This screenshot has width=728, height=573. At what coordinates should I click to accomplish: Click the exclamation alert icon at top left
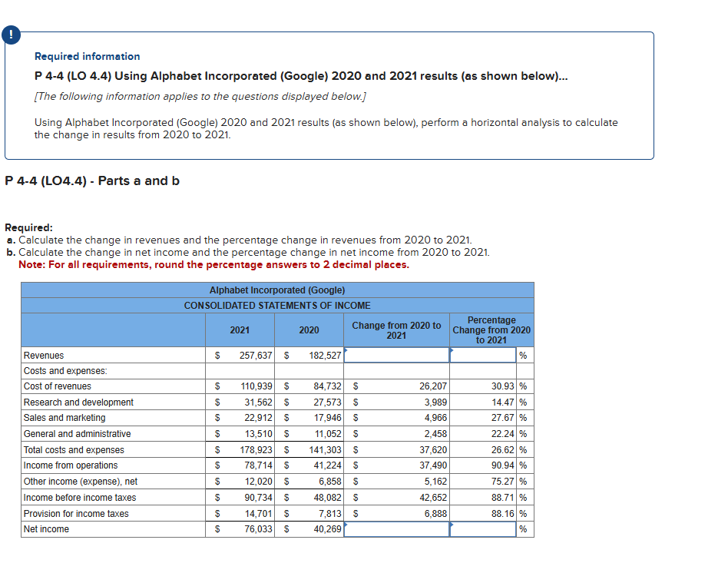[12, 35]
